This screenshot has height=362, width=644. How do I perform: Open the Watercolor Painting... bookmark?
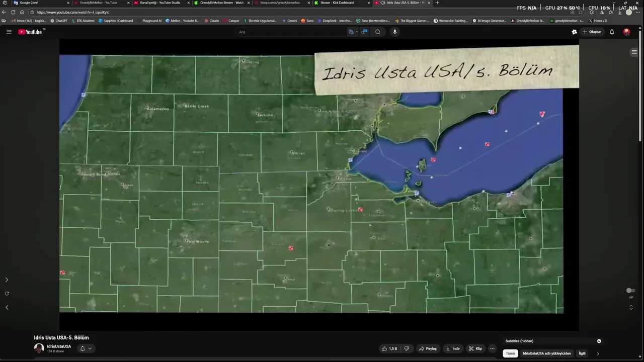click(x=451, y=21)
